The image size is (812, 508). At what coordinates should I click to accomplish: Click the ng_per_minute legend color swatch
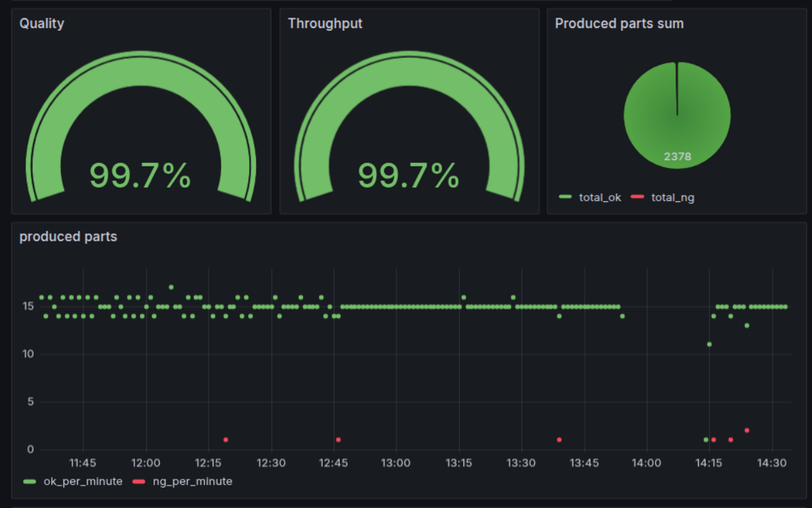[139, 481]
